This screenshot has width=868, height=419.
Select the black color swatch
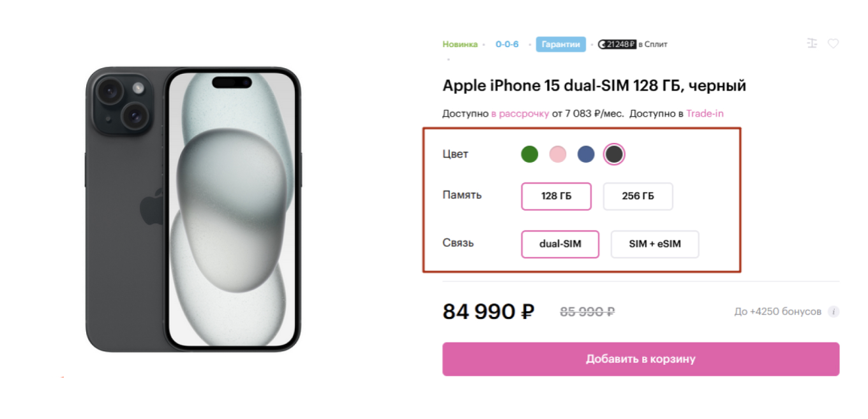point(614,154)
